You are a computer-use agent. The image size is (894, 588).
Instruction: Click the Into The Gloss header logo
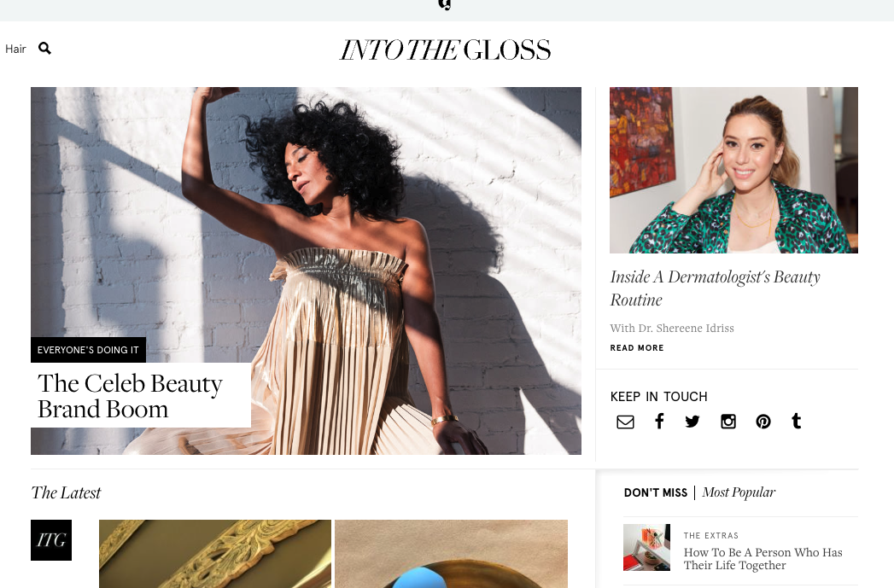coord(445,50)
